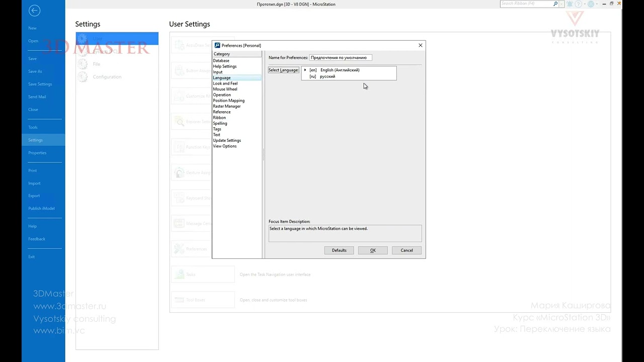This screenshot has height=362, width=644.
Task: Click the Keyboard Shortcuts icon in User Settings
Action: [x=179, y=198]
